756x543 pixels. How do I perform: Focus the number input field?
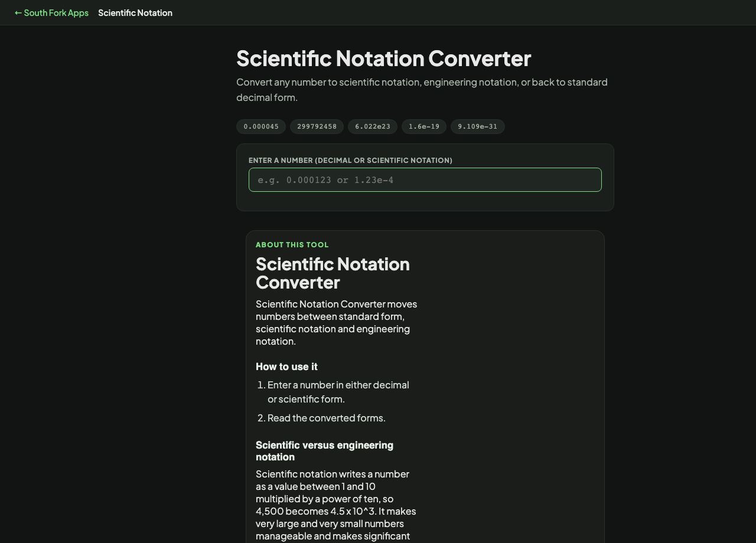425,180
